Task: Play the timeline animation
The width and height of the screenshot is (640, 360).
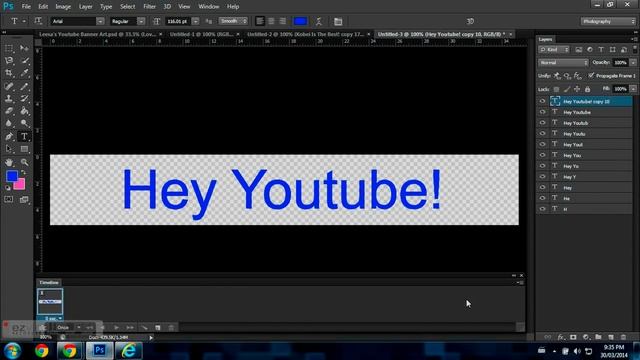Action: (x=116, y=327)
